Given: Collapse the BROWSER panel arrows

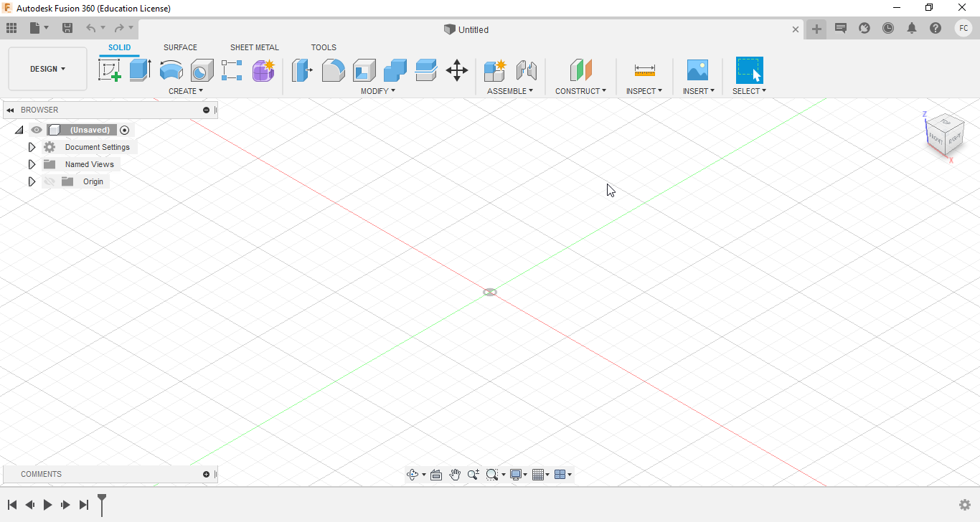Looking at the screenshot, I should [x=11, y=110].
